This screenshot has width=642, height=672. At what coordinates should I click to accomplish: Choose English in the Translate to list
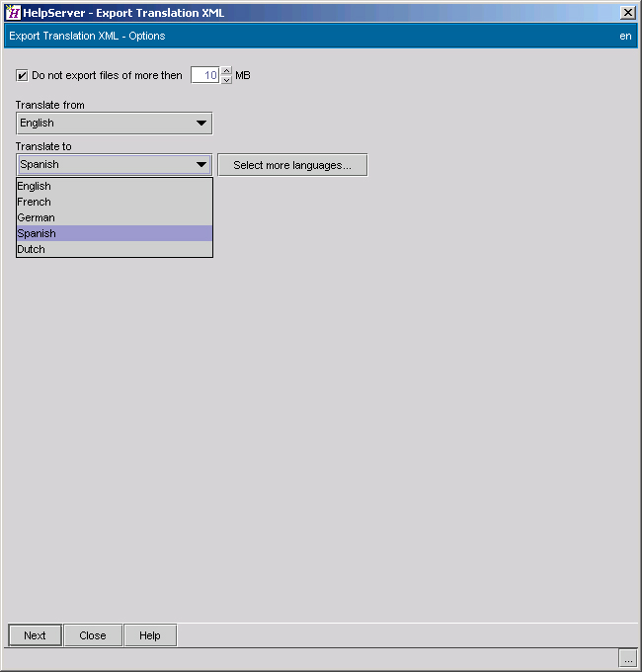tap(115, 186)
